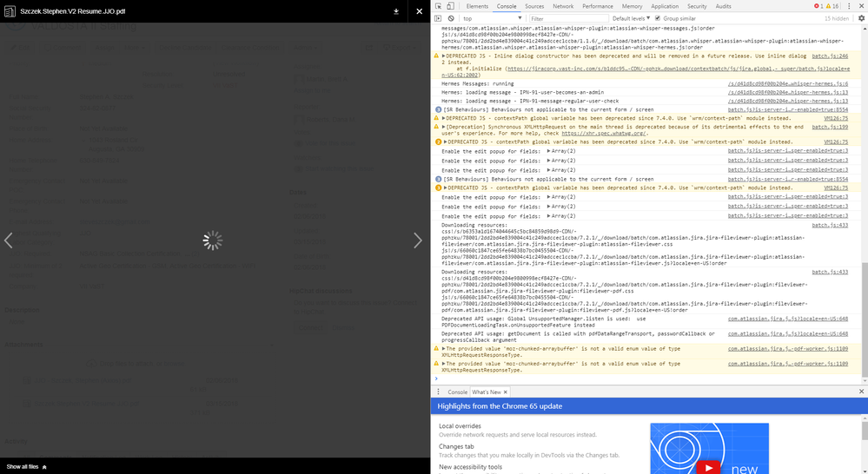Close the file viewer overlay

419,11
